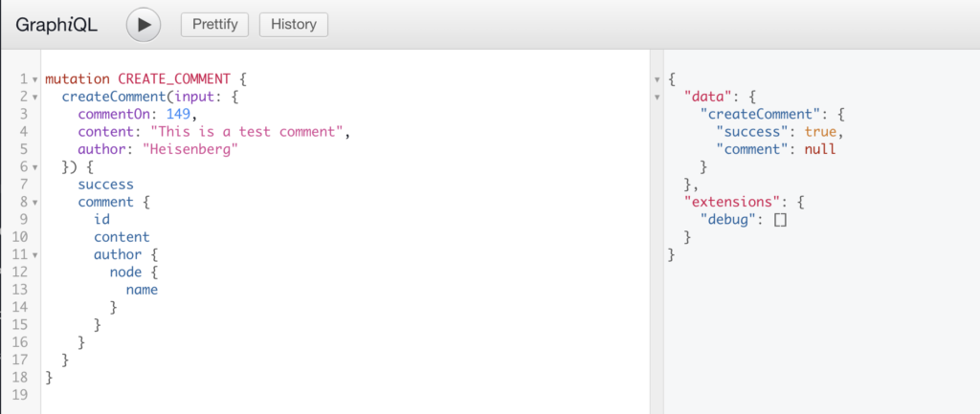Collapse the mutation block at line 1
The image size is (980, 414).
[x=35, y=79]
